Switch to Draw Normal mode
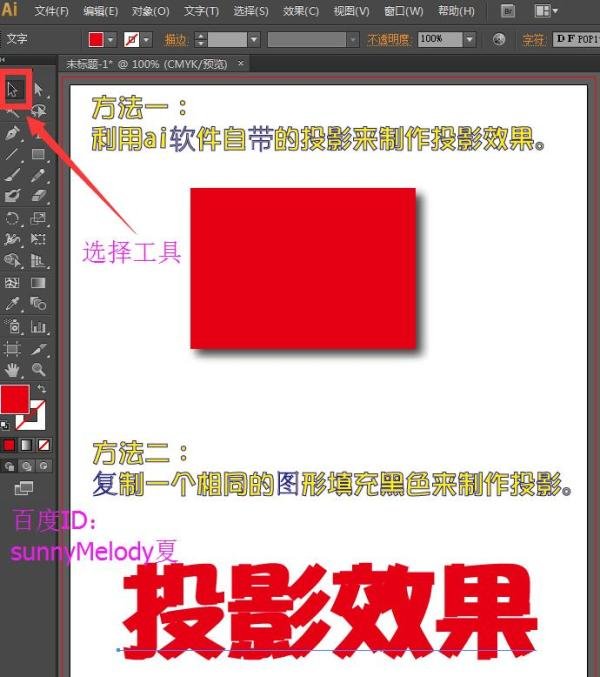This screenshot has height=677, width=600. pos(9,466)
